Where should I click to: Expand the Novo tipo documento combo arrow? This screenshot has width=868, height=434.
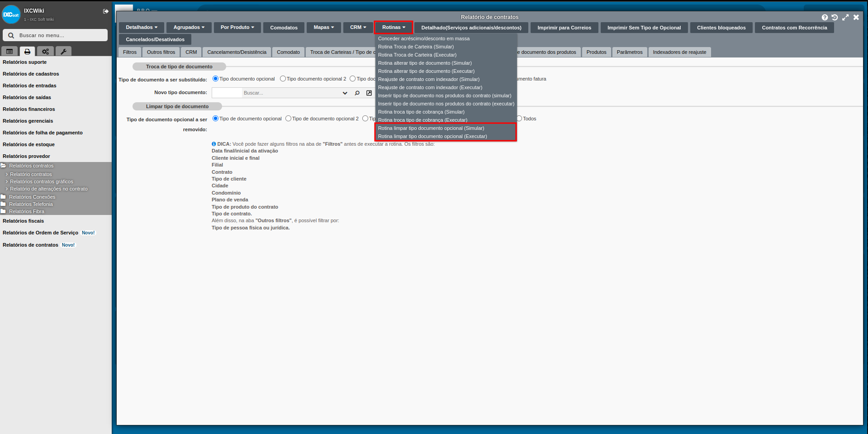(x=345, y=93)
